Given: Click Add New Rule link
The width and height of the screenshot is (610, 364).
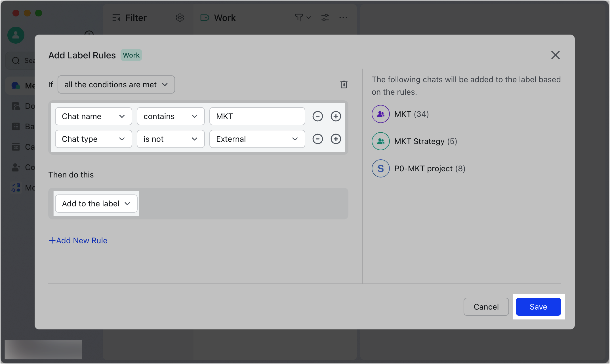Looking at the screenshot, I should tap(78, 240).
